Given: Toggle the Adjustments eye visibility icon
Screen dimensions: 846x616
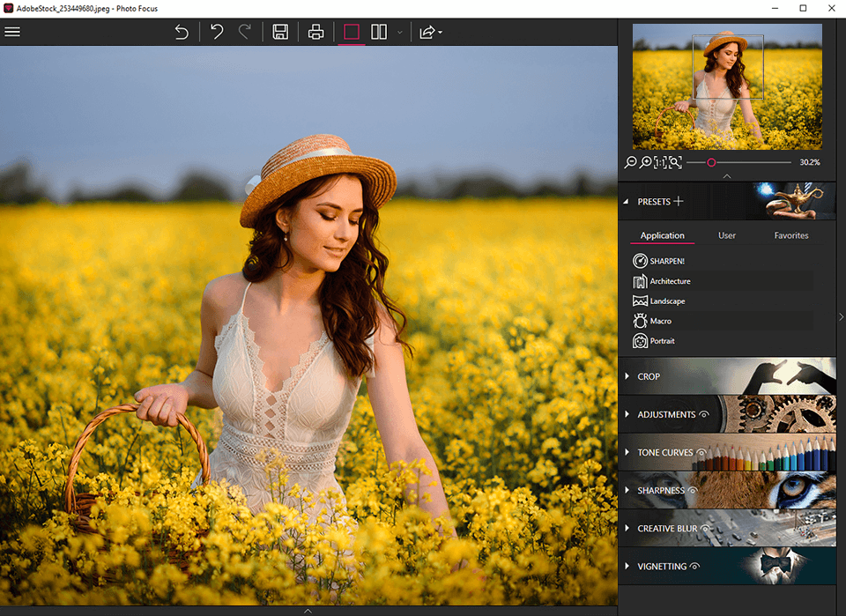Looking at the screenshot, I should pyautogui.click(x=705, y=414).
